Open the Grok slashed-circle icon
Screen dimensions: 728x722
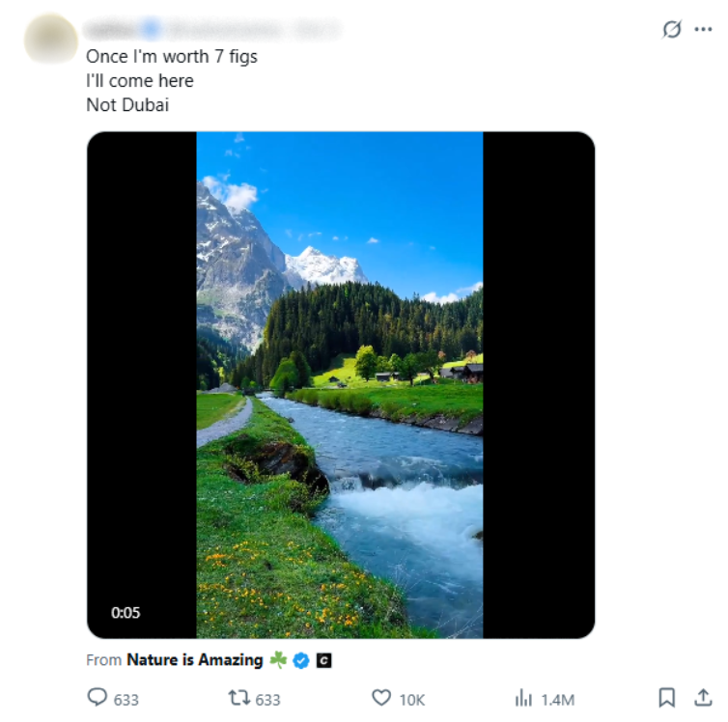point(672,30)
